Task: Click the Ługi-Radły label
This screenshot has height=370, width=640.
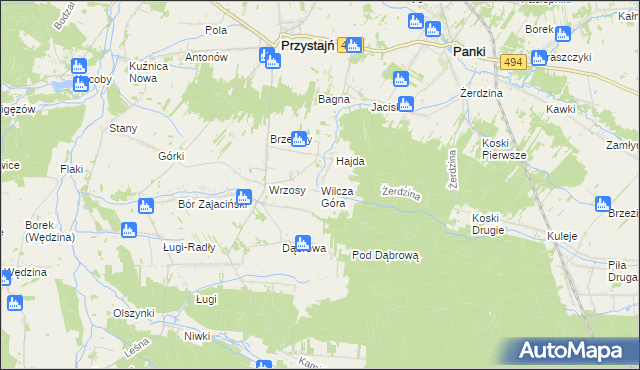Action: pos(189,248)
